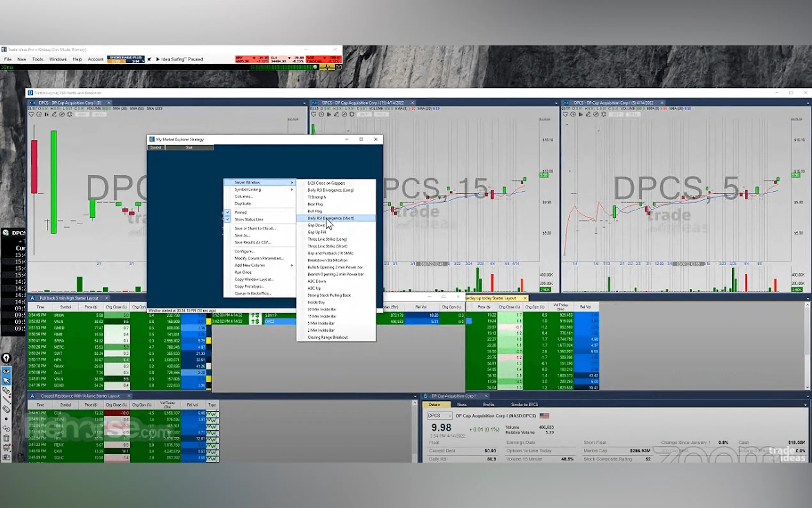This screenshot has height=508, width=812.
Task: Select Daily RSI Divergence (Short) strategy
Action: click(331, 218)
